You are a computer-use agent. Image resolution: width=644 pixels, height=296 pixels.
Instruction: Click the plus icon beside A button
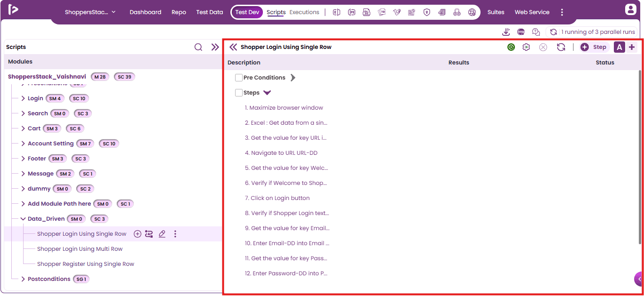[632, 47]
